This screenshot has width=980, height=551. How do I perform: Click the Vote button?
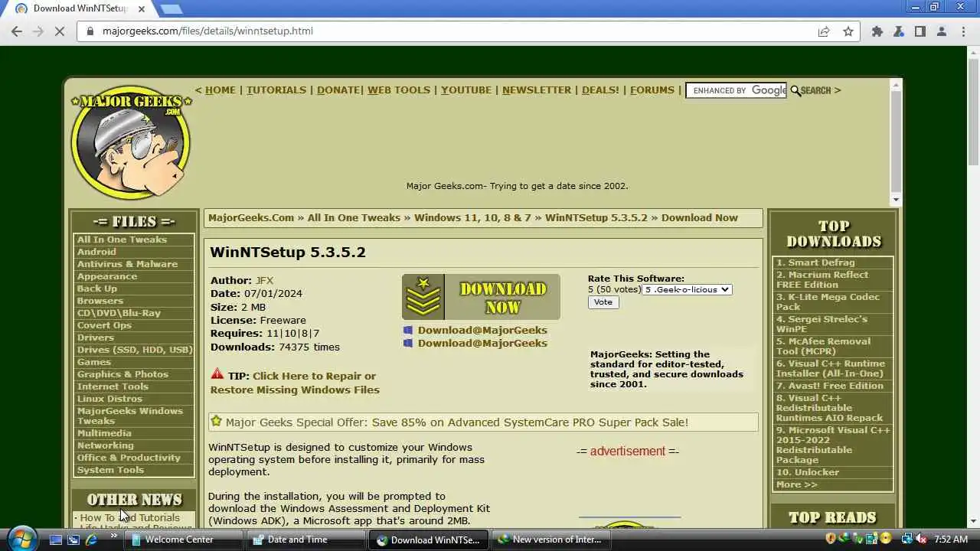(x=603, y=302)
